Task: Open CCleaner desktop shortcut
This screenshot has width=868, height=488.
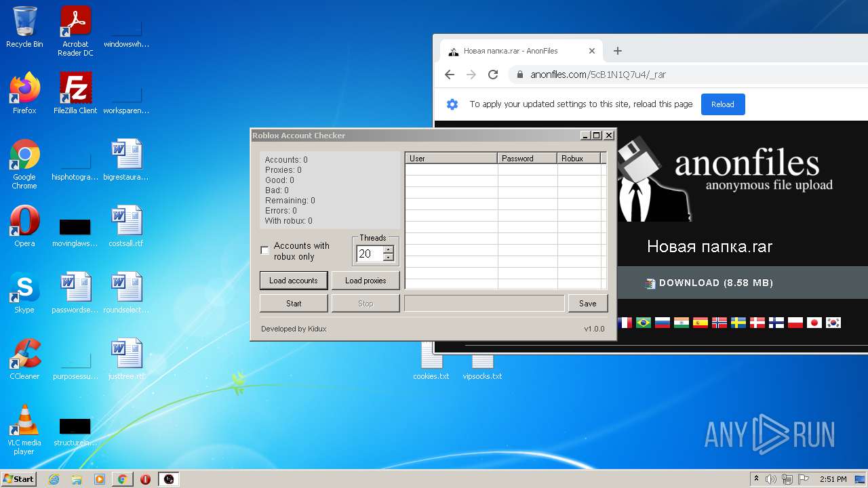Action: point(24,359)
